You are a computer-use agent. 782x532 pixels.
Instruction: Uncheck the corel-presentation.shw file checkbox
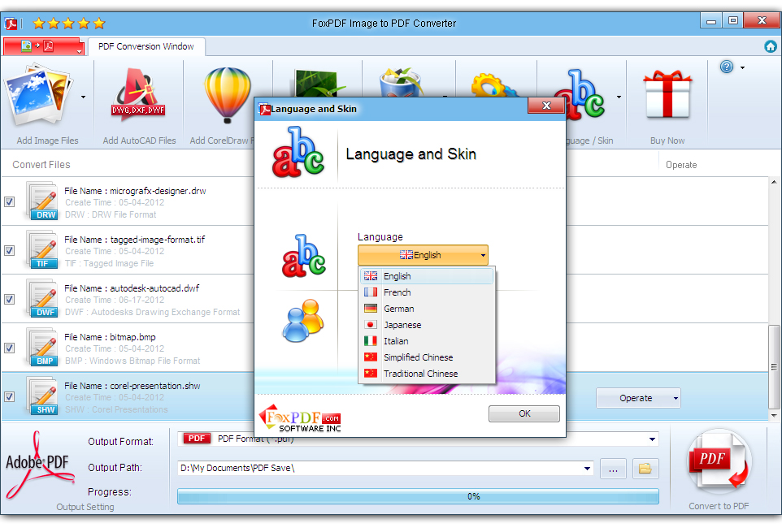[x=10, y=397]
